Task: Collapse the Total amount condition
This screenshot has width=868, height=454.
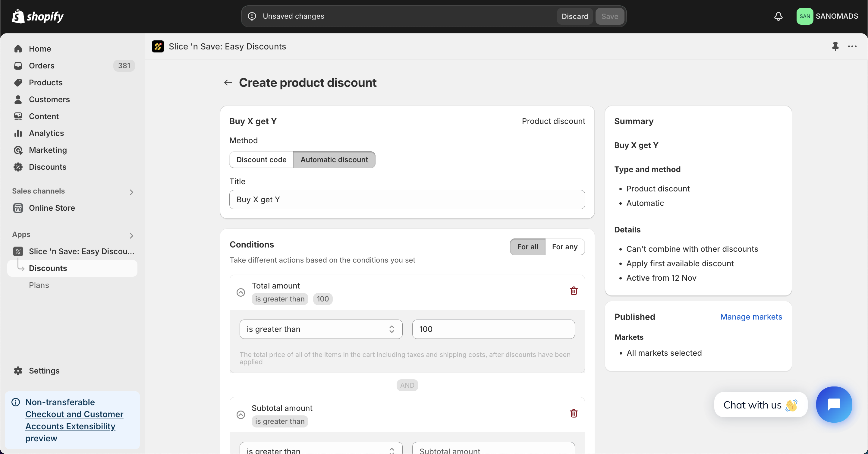Action: pyautogui.click(x=241, y=292)
